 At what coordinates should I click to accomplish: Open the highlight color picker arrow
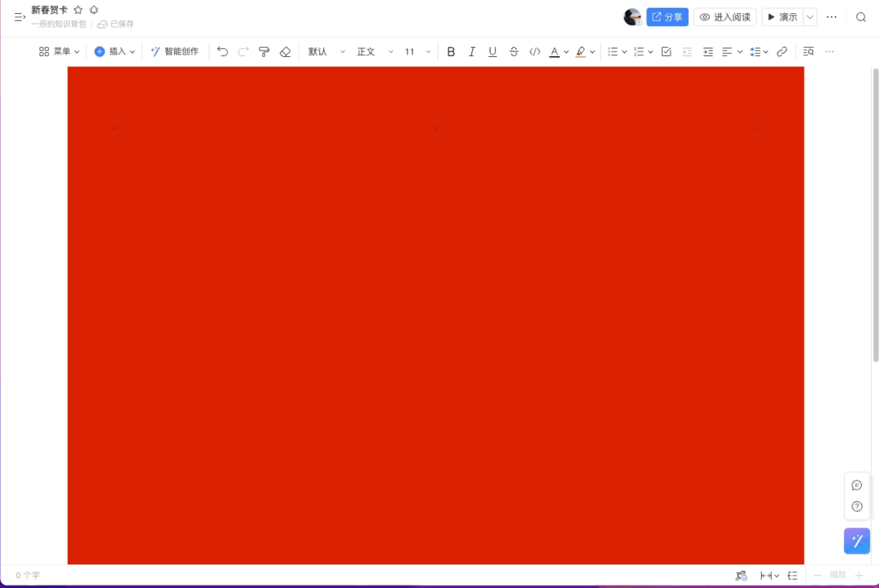(x=593, y=52)
